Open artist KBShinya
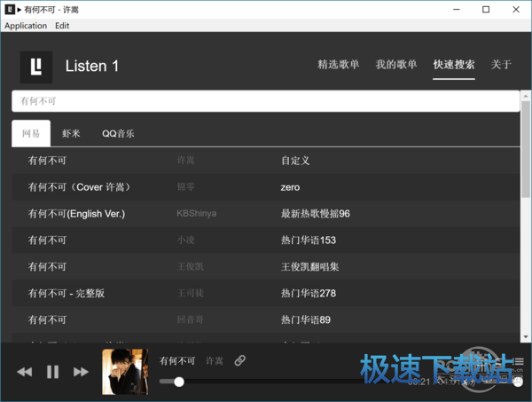Viewport: 532px width, 402px height. click(197, 213)
